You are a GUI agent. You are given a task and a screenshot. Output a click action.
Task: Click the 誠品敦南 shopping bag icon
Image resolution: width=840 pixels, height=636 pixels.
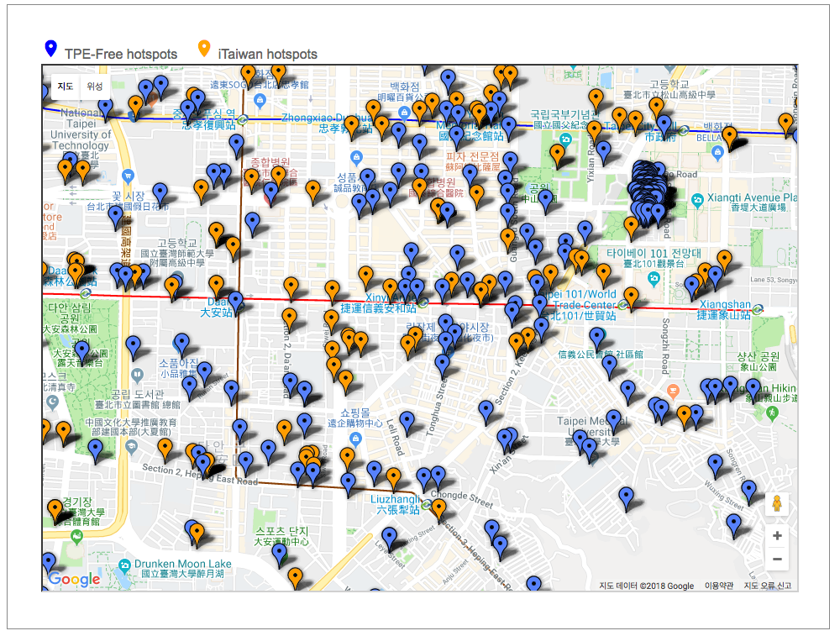click(x=356, y=157)
